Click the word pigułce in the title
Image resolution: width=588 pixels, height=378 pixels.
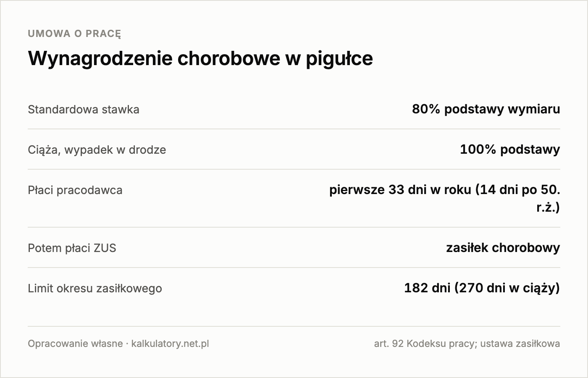(x=339, y=59)
